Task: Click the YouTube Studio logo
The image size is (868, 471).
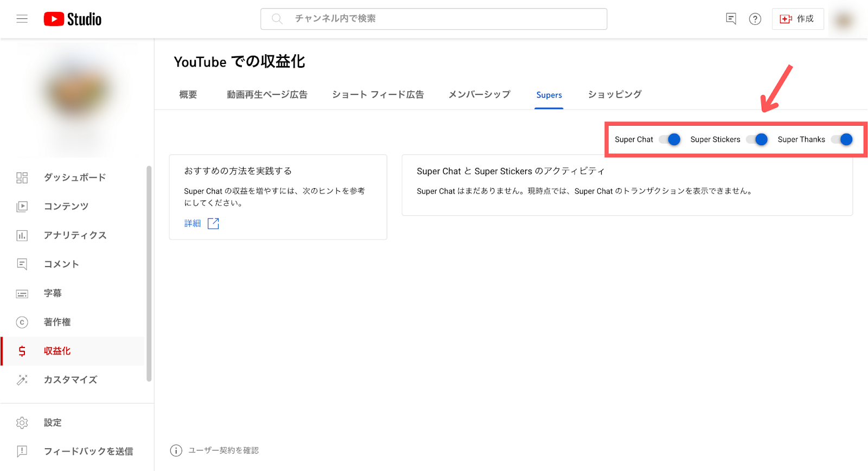Action: pyautogui.click(x=73, y=19)
